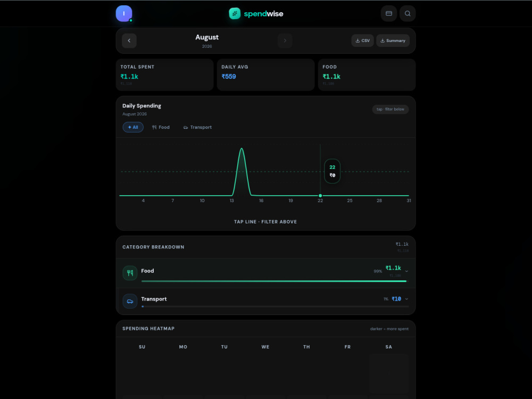
Task: Click the spending peak on the chart
Action: pos(242,148)
